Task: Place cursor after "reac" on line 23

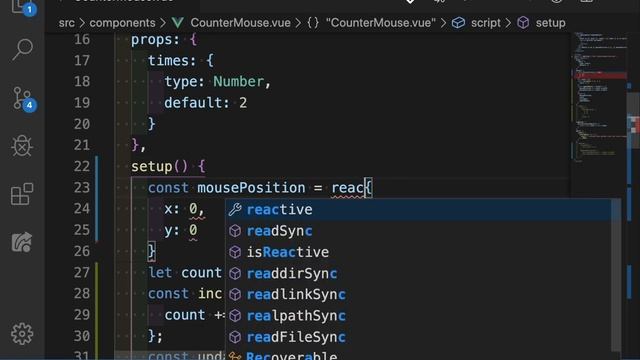Action: [364, 188]
